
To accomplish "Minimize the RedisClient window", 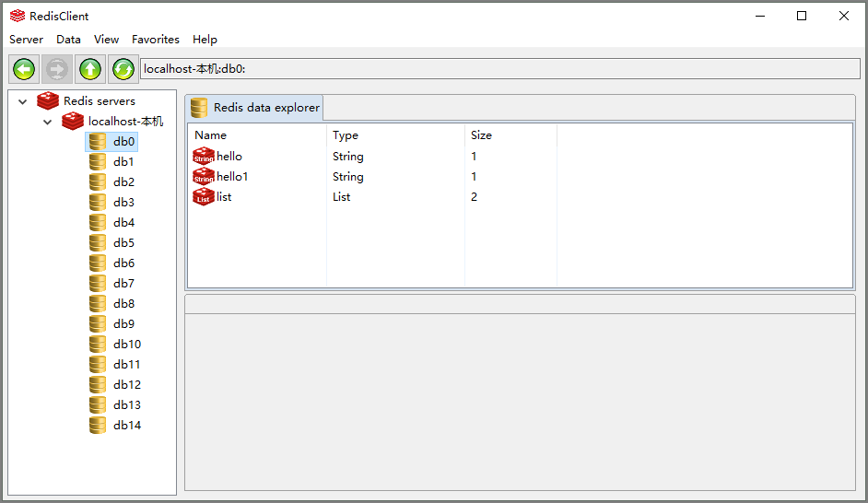I will (760, 16).
